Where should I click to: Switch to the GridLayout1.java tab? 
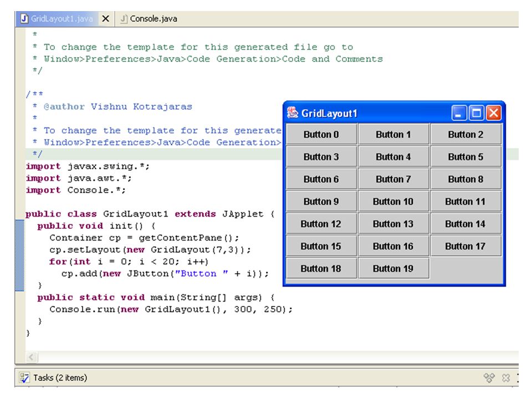[62, 19]
